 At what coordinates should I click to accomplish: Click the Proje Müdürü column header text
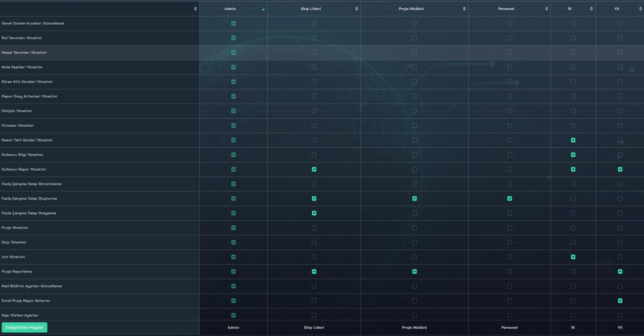click(411, 9)
